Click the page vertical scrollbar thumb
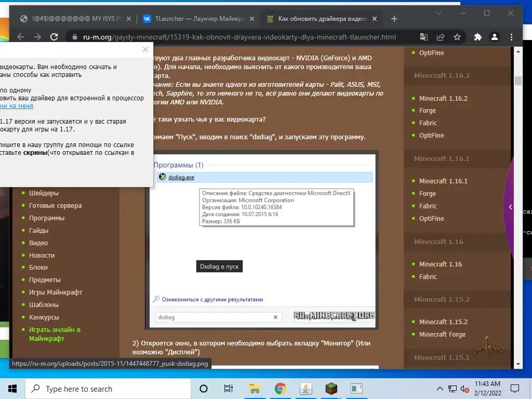Screen dimensions: 532x399 518,81
